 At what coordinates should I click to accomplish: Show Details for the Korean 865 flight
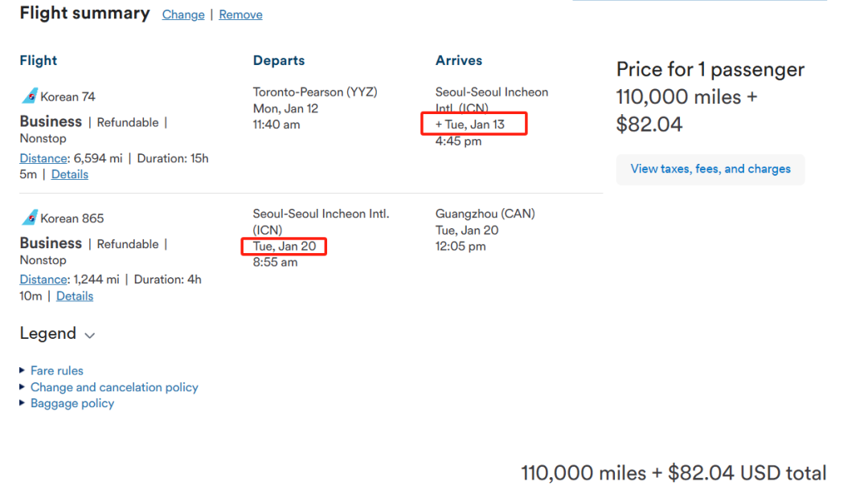(x=75, y=296)
